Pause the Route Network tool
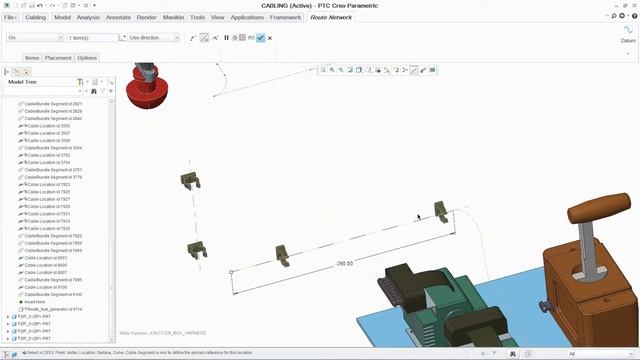 click(226, 38)
